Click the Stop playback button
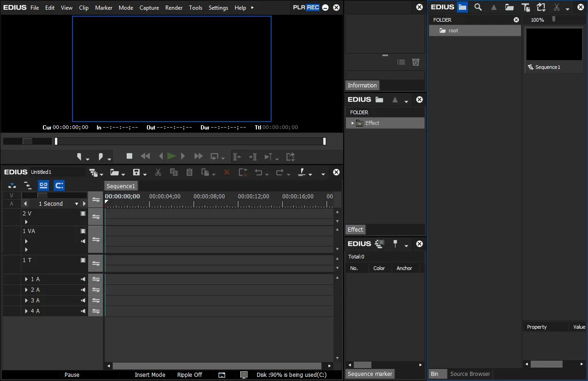This screenshot has height=381, width=588. pos(129,156)
